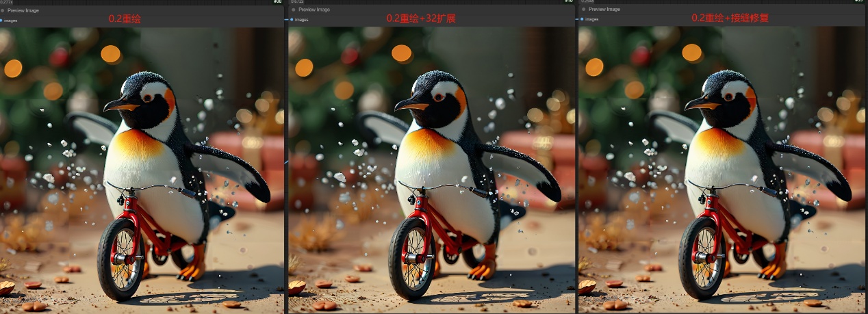Click the images input socket on the third node

(x=580, y=19)
